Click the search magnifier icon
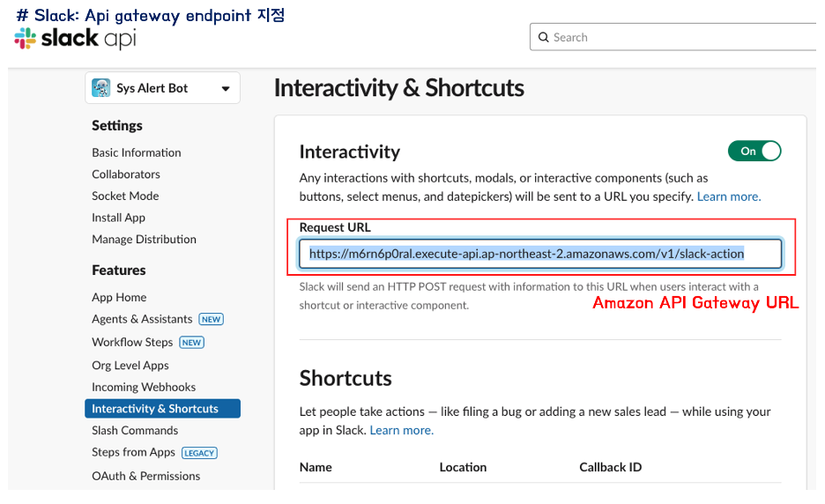Image resolution: width=825 pixels, height=504 pixels. 544,37
